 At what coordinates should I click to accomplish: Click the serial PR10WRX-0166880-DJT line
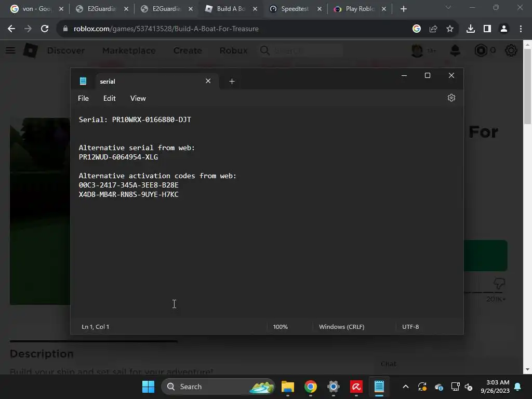tap(135, 119)
